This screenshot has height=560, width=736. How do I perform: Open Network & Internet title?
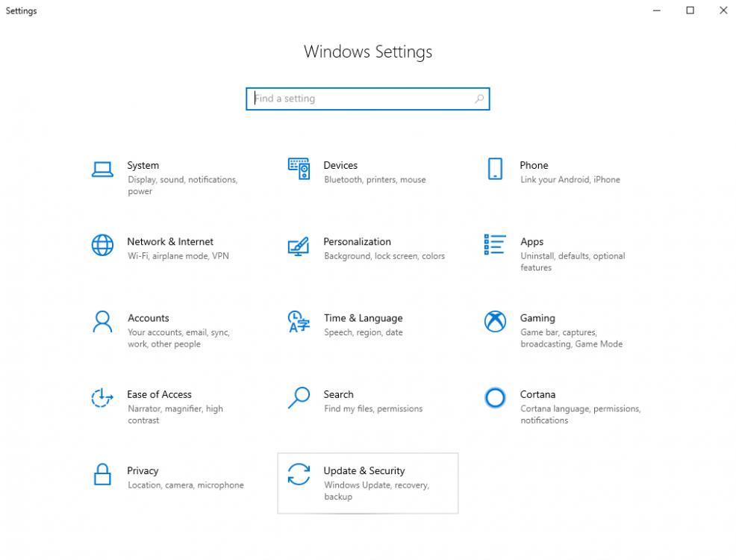coord(170,242)
